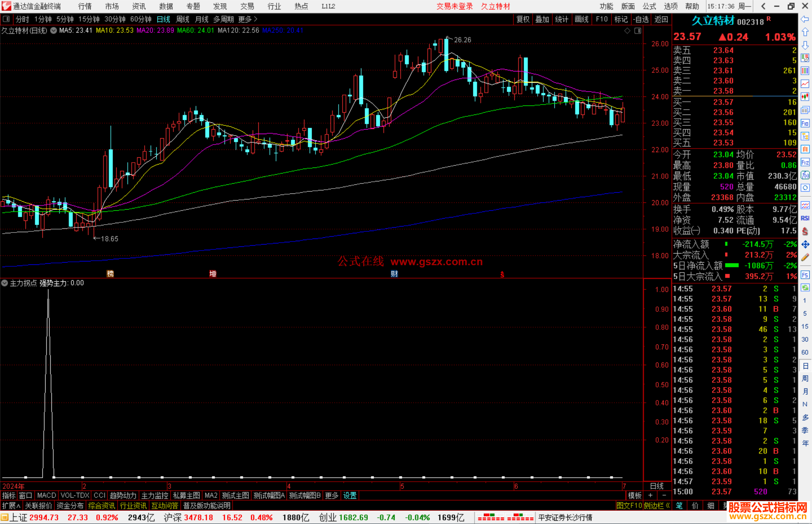Click the 复权 button
Image resolution: width=812 pixels, height=524 pixels.
click(x=523, y=19)
